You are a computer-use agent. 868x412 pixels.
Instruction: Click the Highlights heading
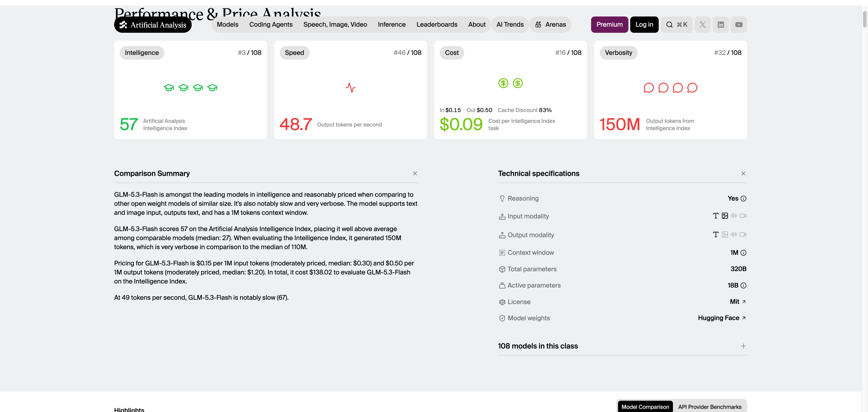coord(129,410)
